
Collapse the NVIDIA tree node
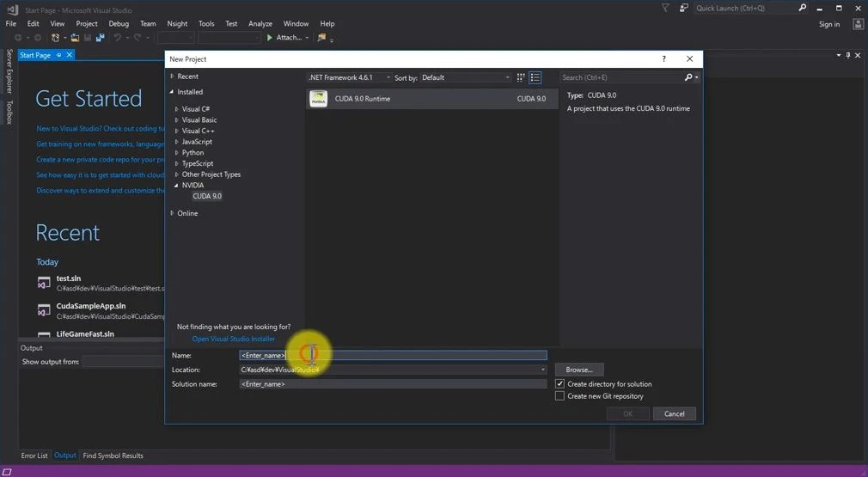[x=176, y=186]
